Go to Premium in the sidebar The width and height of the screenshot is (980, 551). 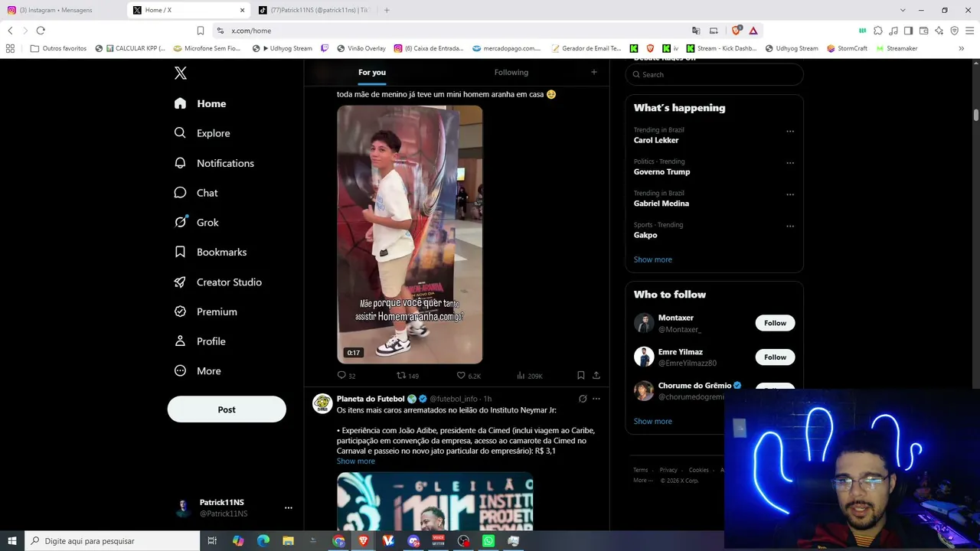click(206, 311)
